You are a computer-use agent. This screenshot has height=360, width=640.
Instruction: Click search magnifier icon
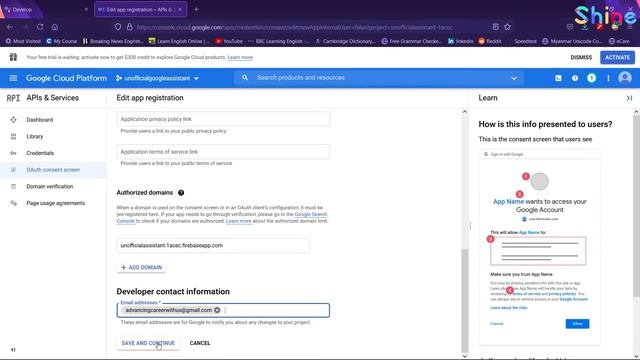(245, 78)
